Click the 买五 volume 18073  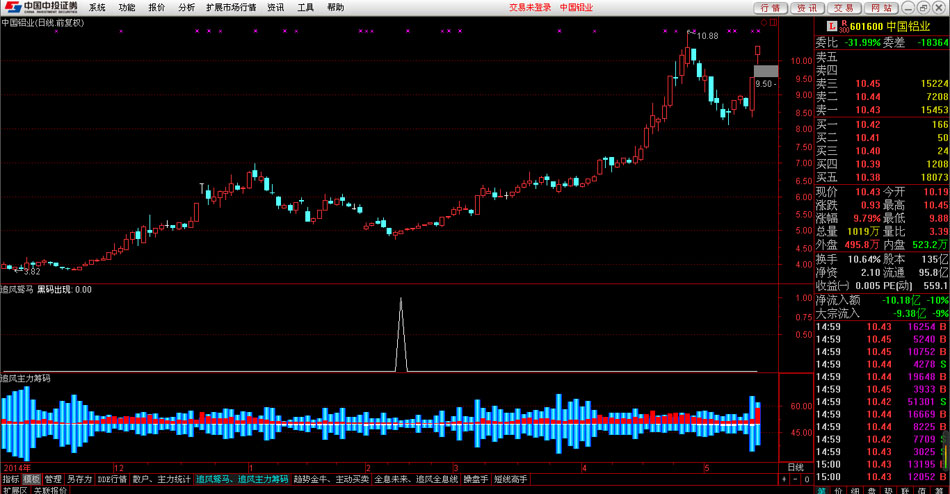tap(934, 177)
